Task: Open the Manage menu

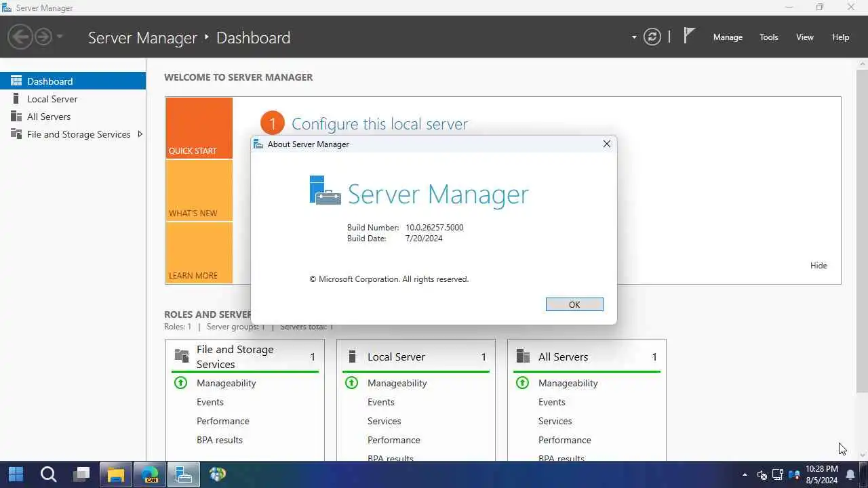Action: tap(728, 37)
